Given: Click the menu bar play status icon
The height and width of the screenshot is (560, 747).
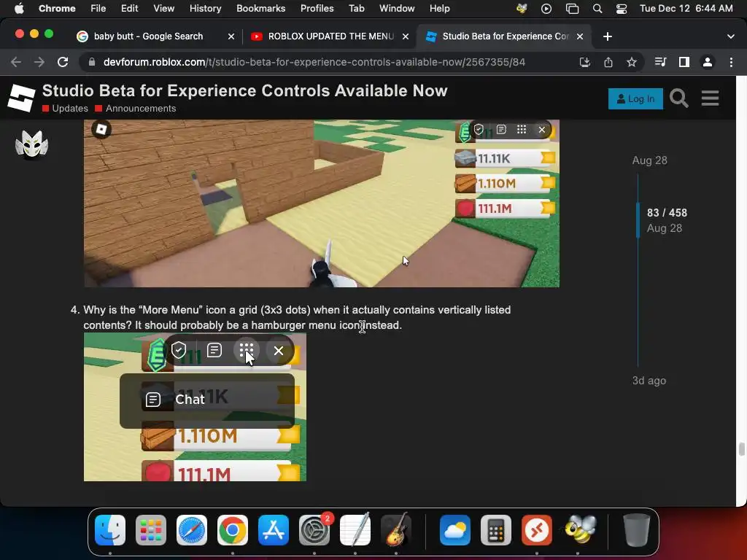Looking at the screenshot, I should pos(546,9).
